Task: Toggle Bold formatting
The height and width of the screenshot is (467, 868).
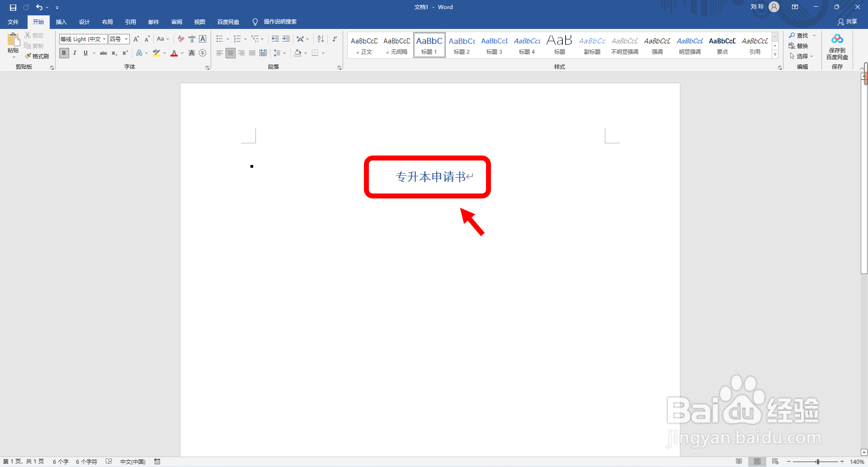Action: pos(64,53)
